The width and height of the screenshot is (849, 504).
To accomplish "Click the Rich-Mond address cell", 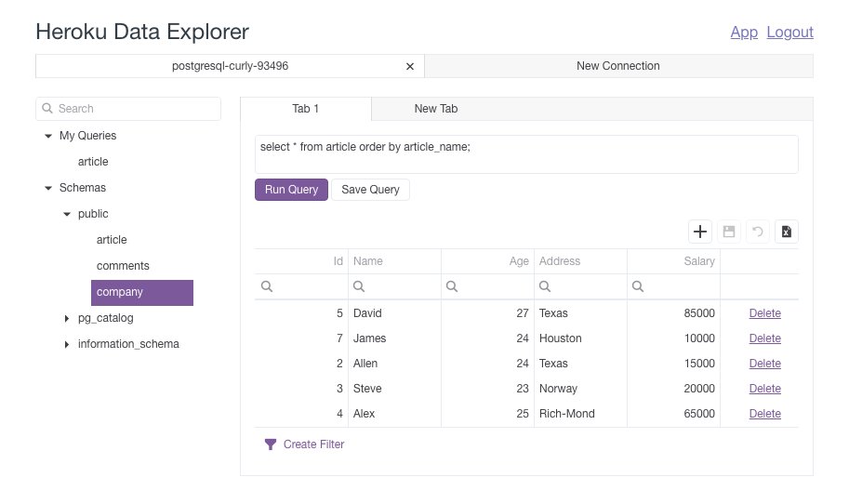I will click(580, 414).
